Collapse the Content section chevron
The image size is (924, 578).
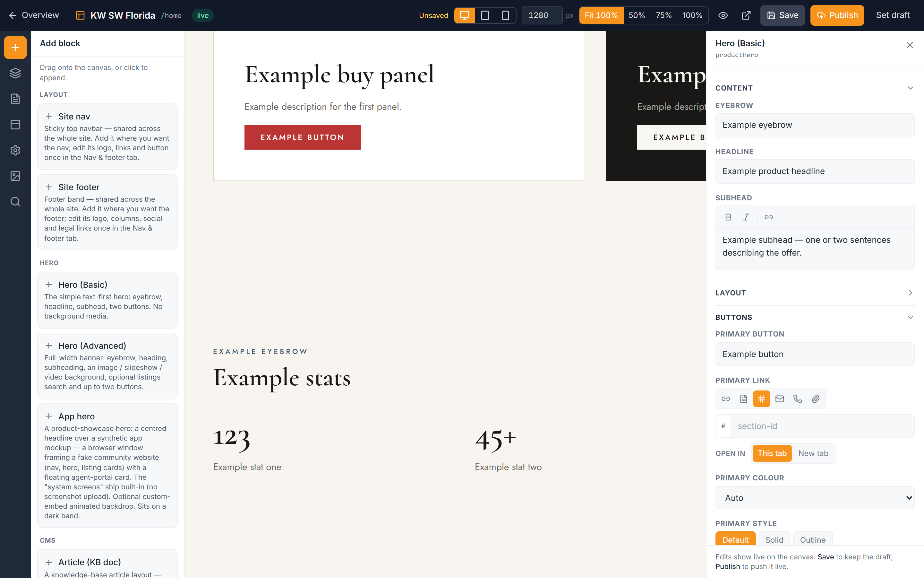pyautogui.click(x=910, y=88)
